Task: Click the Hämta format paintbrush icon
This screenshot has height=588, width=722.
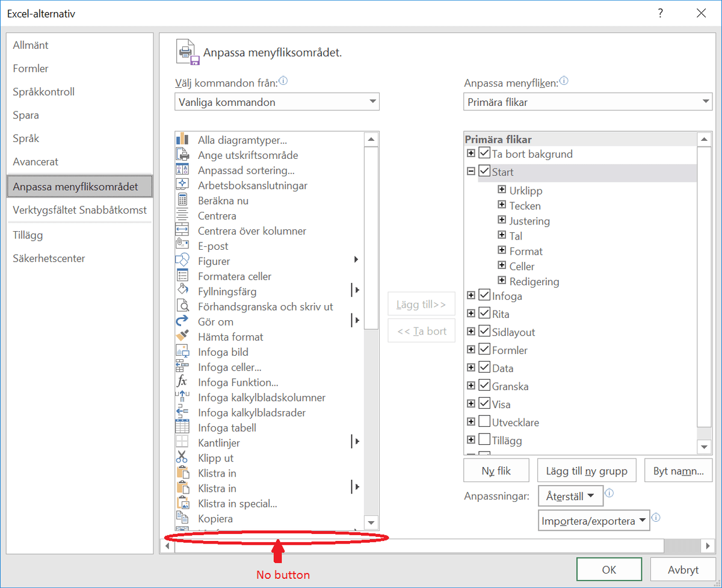Action: click(182, 336)
